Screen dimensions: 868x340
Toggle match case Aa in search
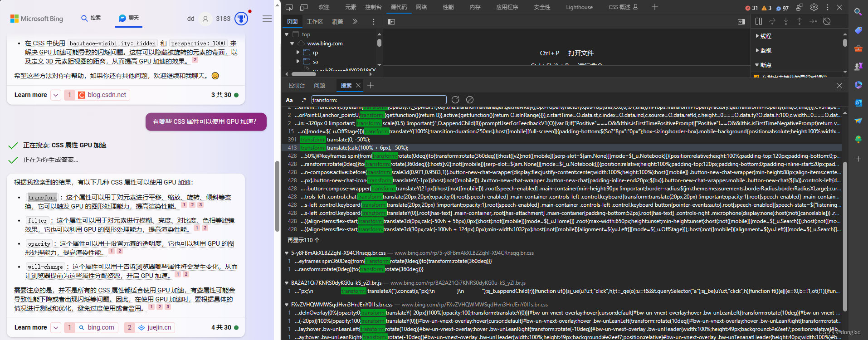pyautogui.click(x=289, y=100)
